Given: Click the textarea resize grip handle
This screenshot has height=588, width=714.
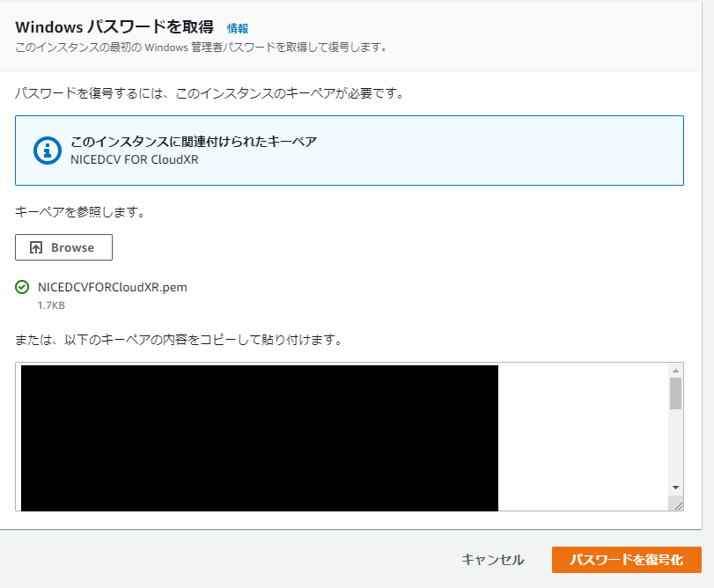Looking at the screenshot, I should pos(678,505).
